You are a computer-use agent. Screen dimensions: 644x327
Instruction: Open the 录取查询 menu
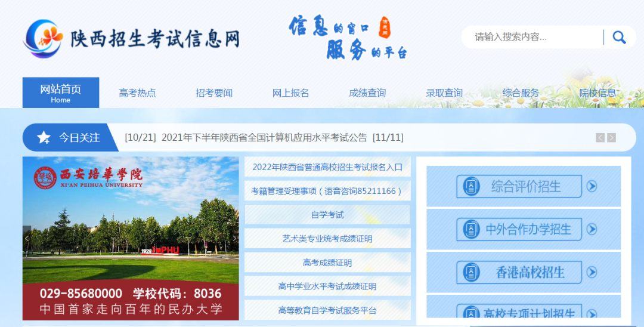pyautogui.click(x=444, y=93)
